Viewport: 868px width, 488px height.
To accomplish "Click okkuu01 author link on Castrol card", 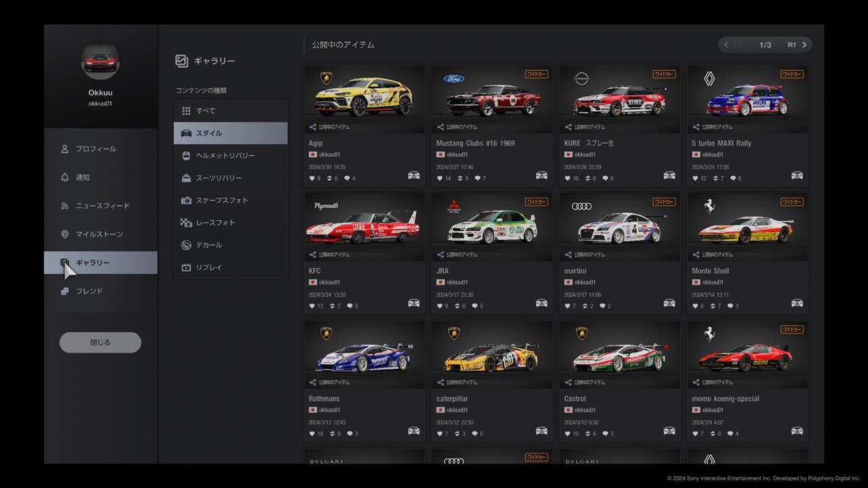I will [585, 410].
